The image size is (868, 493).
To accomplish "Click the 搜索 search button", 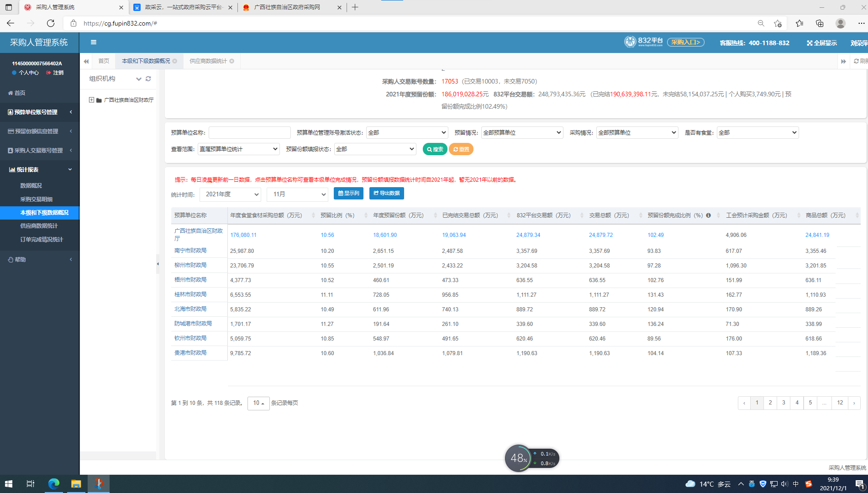I will tap(434, 149).
